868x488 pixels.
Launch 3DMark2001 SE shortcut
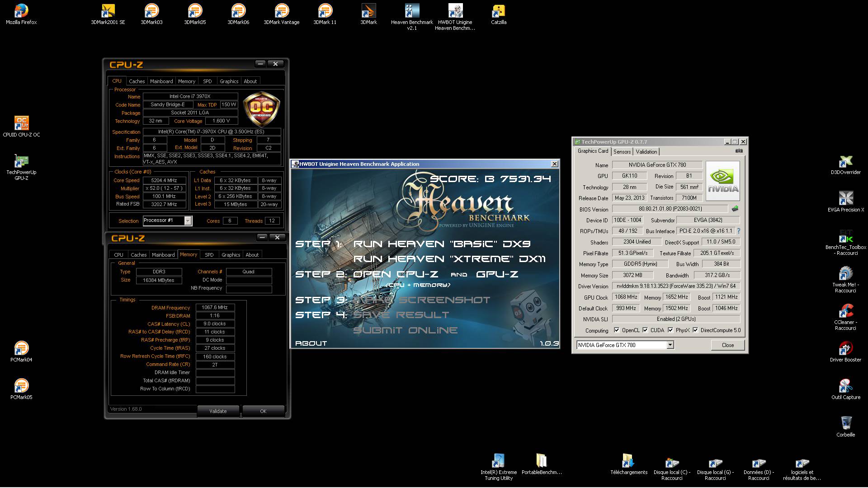[x=108, y=14]
